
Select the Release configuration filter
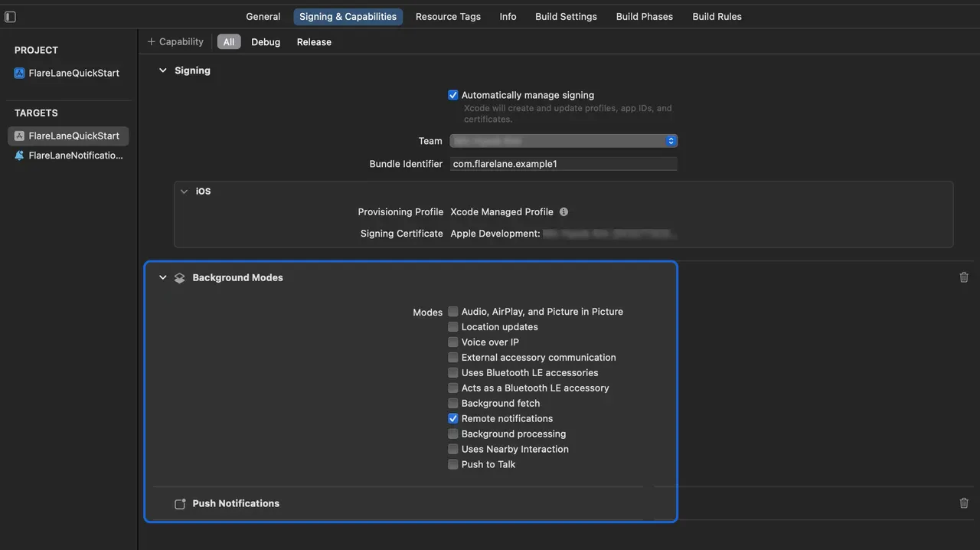click(314, 42)
